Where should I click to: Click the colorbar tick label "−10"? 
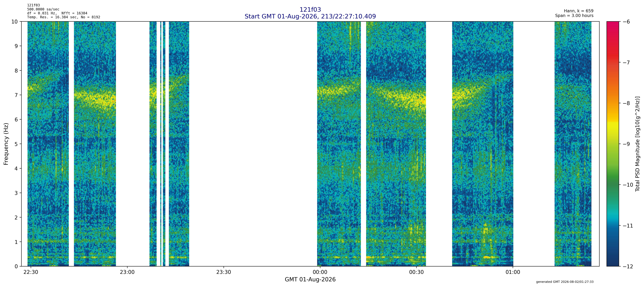[x=628, y=185]
